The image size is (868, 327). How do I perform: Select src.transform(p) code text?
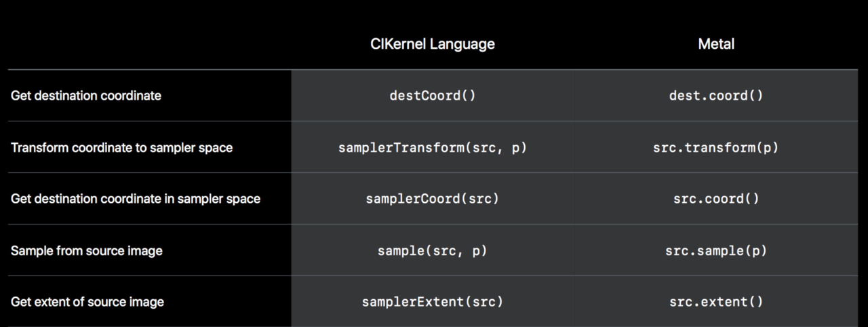(716, 147)
